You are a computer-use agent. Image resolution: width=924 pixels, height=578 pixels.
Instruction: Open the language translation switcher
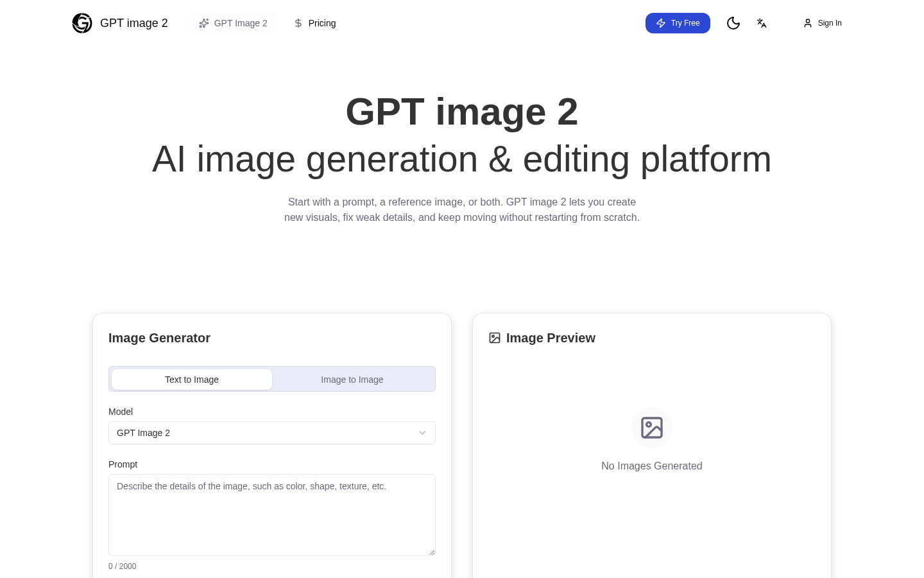coord(762,23)
